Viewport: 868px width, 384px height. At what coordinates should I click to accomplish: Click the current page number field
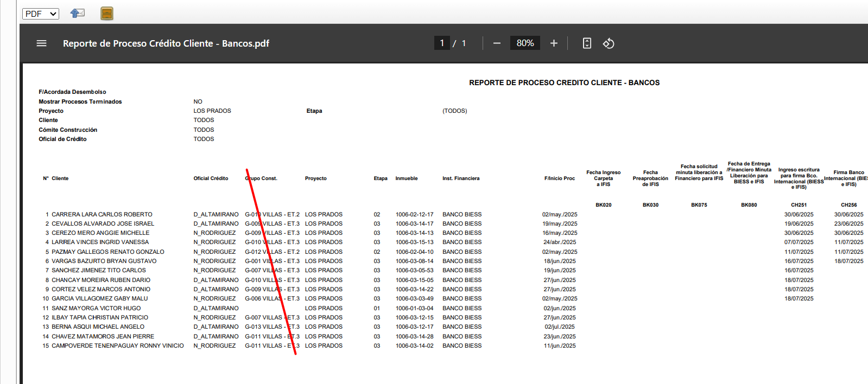tap(442, 43)
